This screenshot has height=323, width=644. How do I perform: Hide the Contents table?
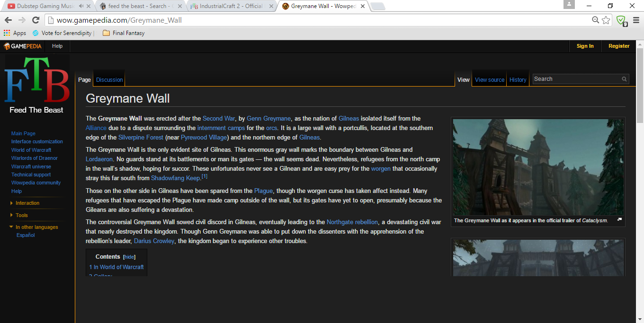[x=129, y=257]
